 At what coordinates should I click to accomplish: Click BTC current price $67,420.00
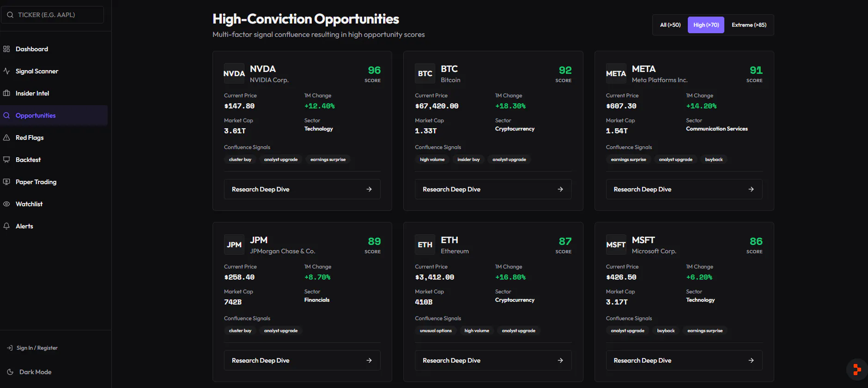point(437,106)
